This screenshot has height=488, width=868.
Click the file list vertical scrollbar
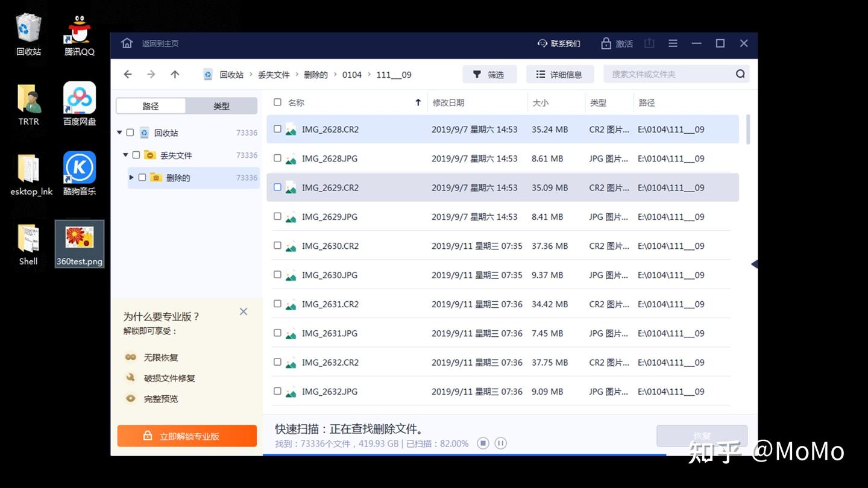click(x=749, y=130)
